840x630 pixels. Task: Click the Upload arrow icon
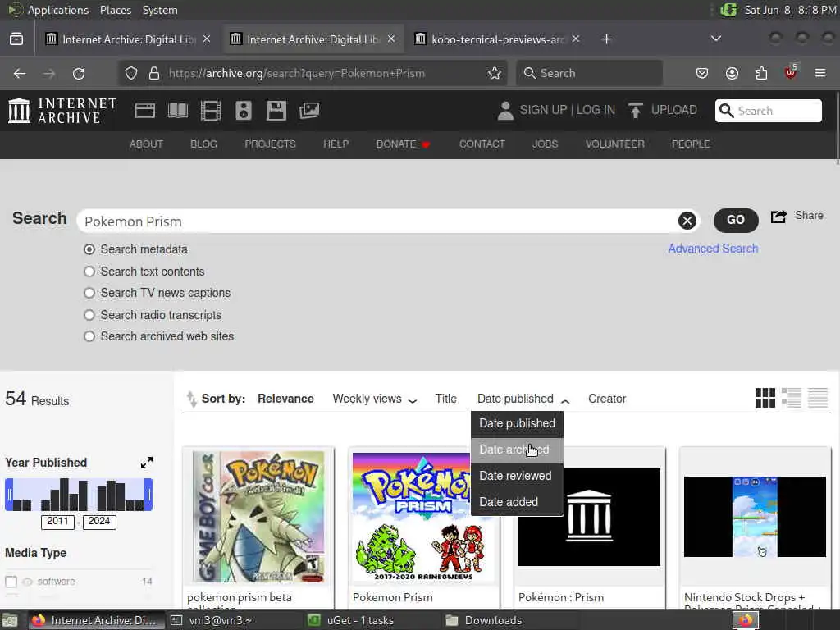click(636, 111)
